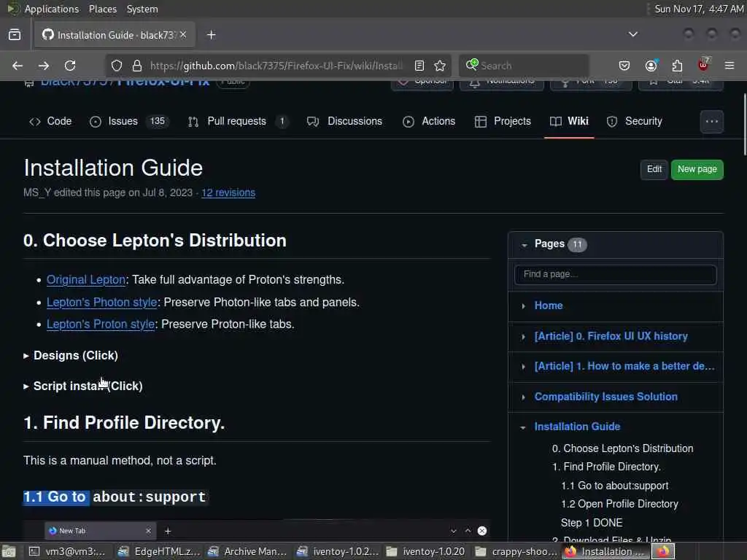
Task: Jump to 1.2 Open Profile Directory
Action: (619, 505)
